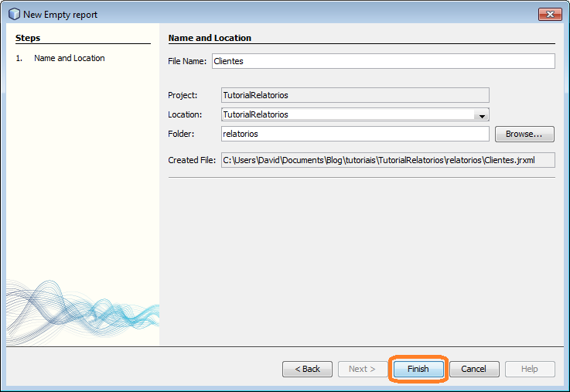Close the New Empty report dialog
Viewport: 570px width, 392px height.
[x=550, y=14]
